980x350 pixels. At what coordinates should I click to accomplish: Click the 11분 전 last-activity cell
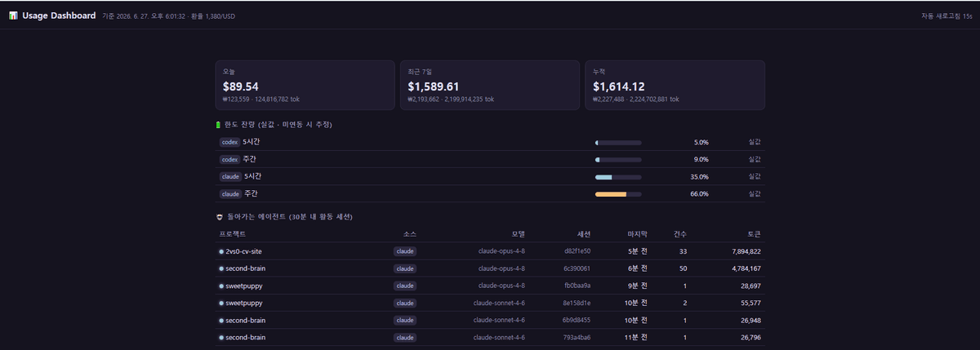point(636,337)
